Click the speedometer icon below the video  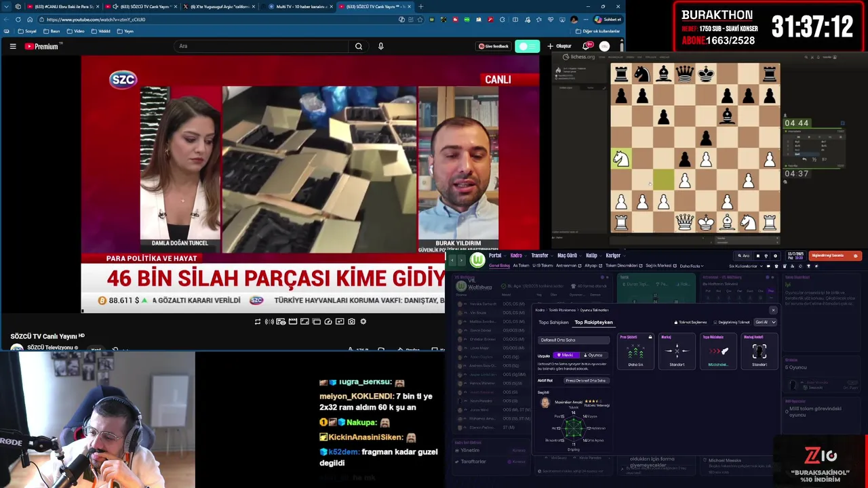(x=328, y=321)
